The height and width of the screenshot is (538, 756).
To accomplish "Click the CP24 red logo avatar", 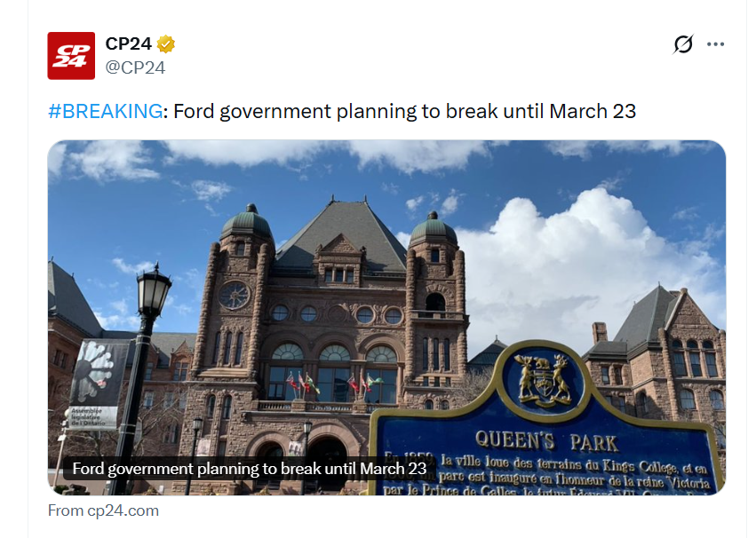I will 71,55.
